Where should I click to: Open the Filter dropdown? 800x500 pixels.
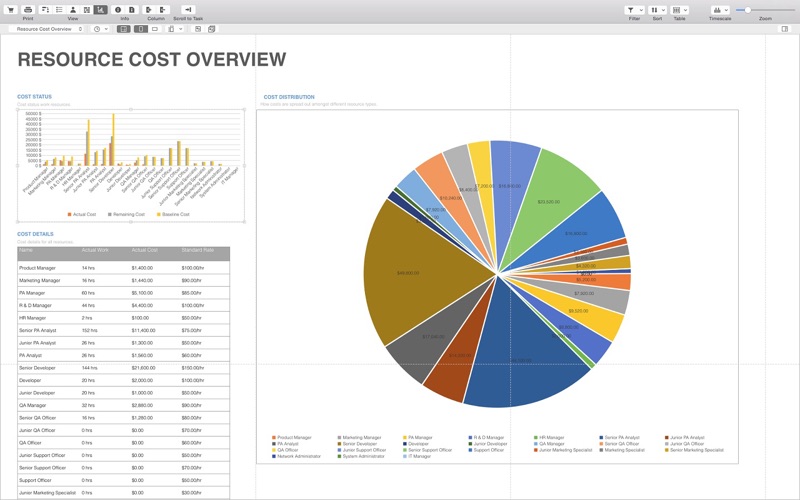pyautogui.click(x=634, y=10)
